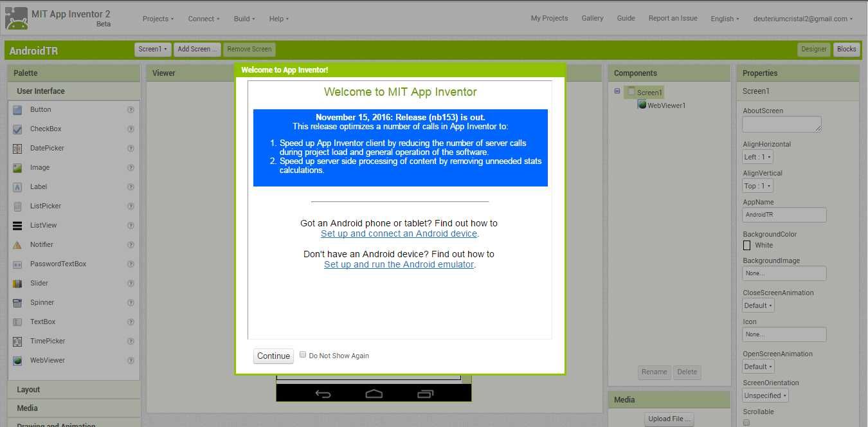Viewport: 868px width, 427px height.
Task: Open help for Button component
Action: (x=131, y=110)
